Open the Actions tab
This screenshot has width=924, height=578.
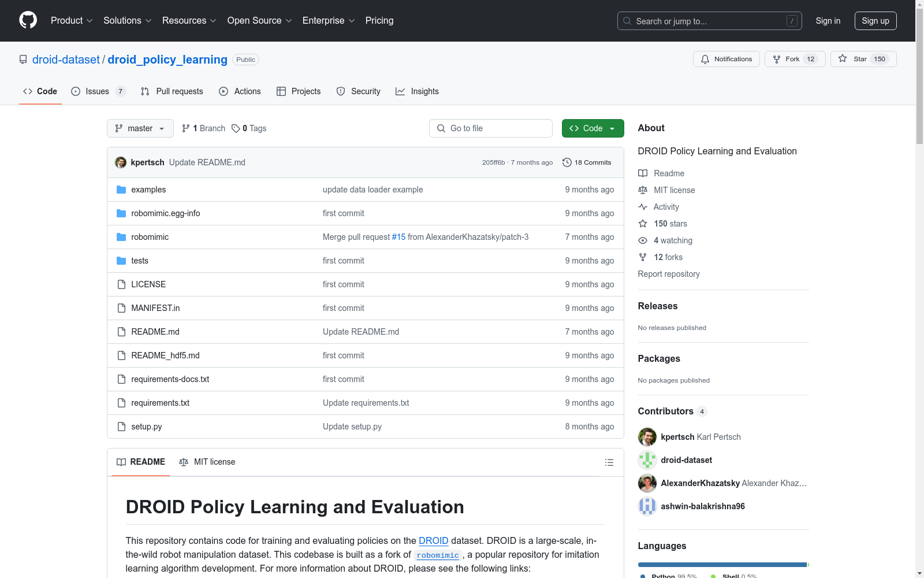240,91
